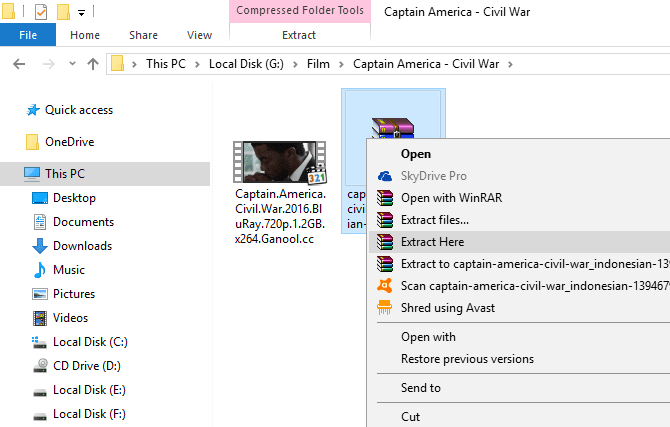Viewport: 670px width, 427px height.
Task: Expand the chevron before This PC in address bar
Action: tap(134, 65)
